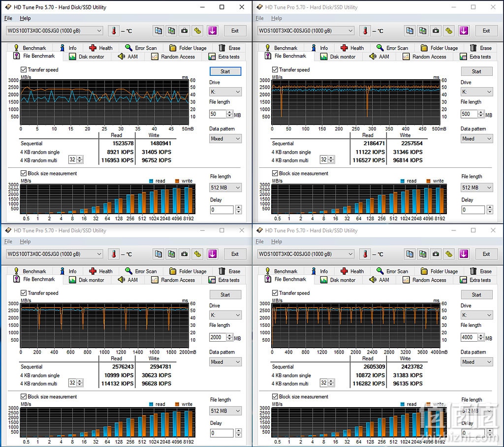Click thermometer icon in top-right window
Screen dimensions: 504x447
point(365,31)
